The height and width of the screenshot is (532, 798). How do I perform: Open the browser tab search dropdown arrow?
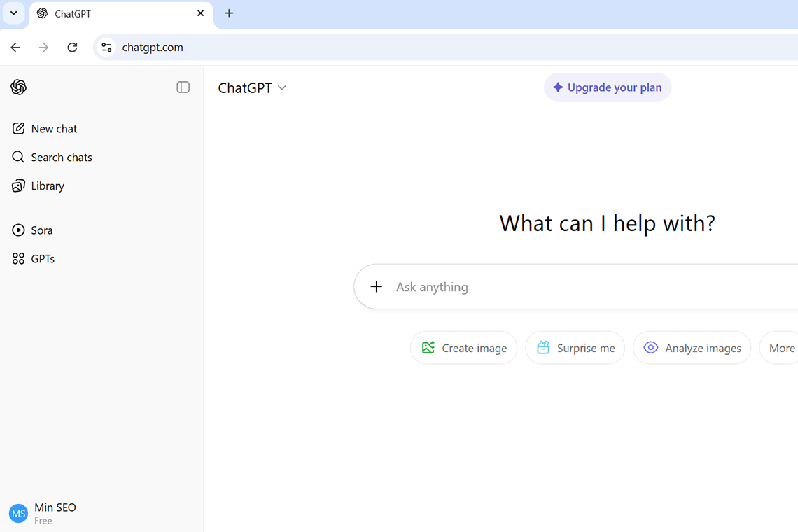[13, 13]
